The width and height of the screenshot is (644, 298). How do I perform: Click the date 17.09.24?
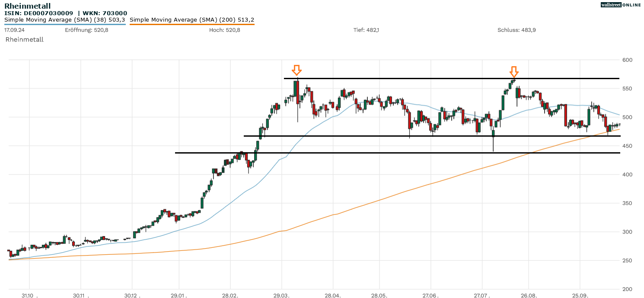14,30
